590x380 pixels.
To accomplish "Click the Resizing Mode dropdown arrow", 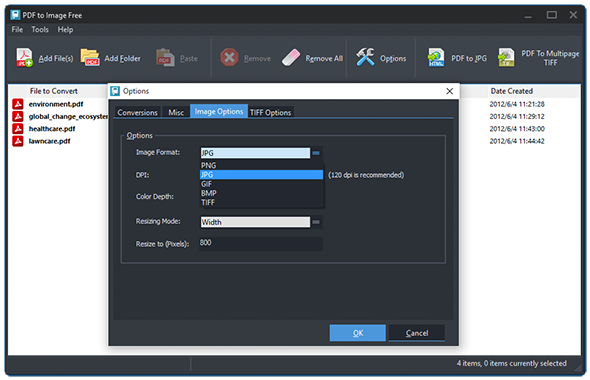I will (x=316, y=222).
